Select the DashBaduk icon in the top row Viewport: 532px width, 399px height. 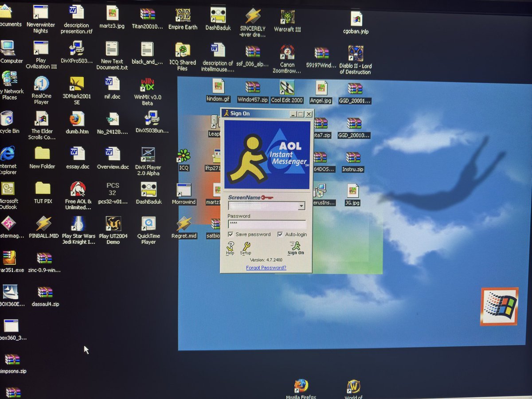point(218,15)
